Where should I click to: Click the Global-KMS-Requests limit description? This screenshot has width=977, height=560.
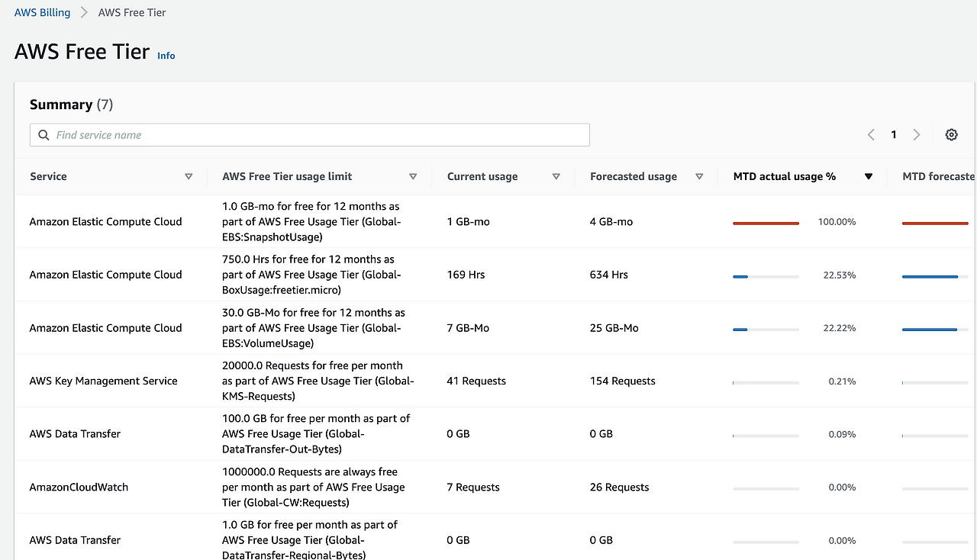318,381
